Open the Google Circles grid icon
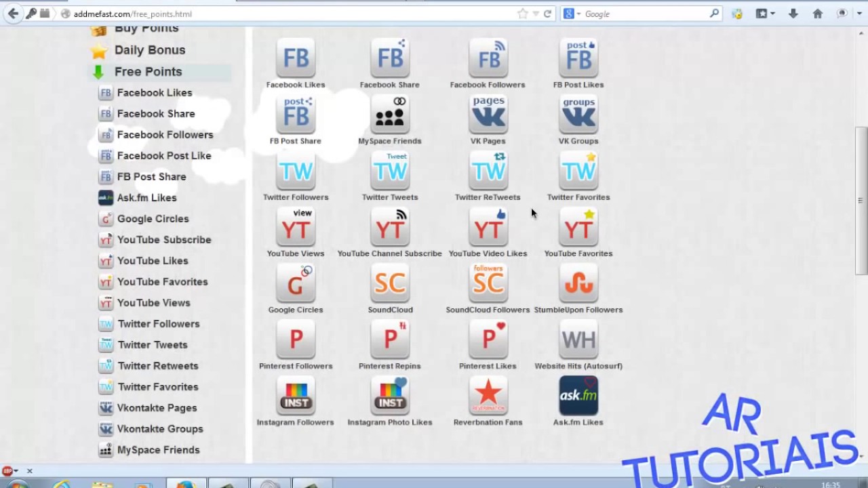The height and width of the screenshot is (488, 868). pos(296,283)
